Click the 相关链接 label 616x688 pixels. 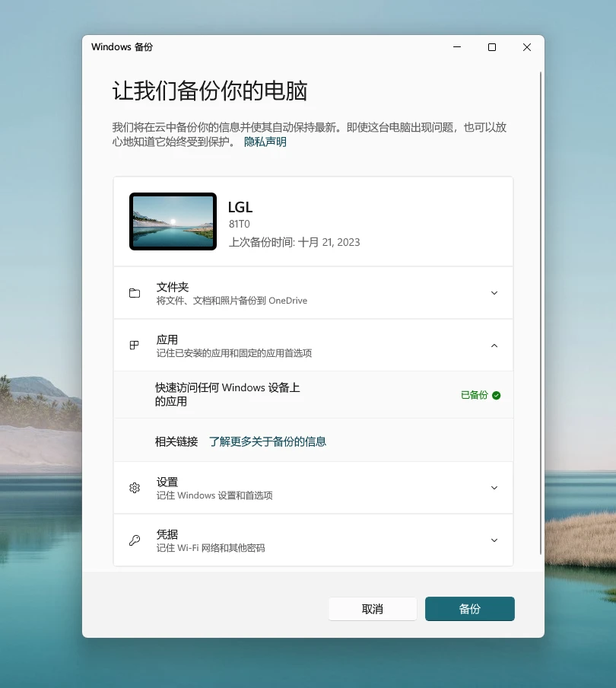tap(176, 441)
